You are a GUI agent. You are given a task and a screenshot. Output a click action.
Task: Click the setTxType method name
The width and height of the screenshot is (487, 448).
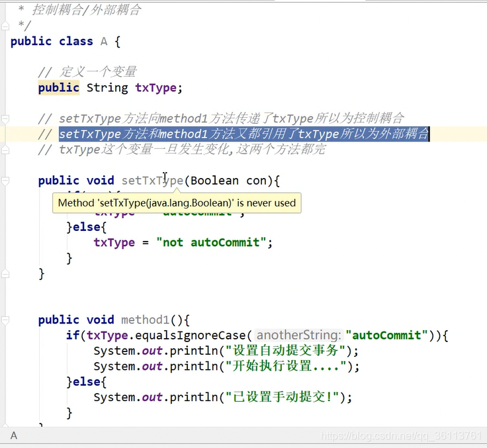click(152, 181)
